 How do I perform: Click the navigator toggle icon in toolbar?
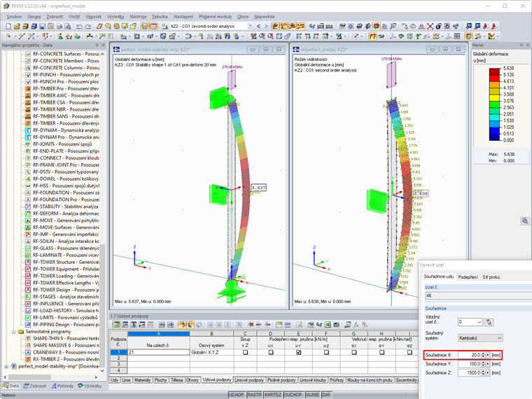click(145, 26)
